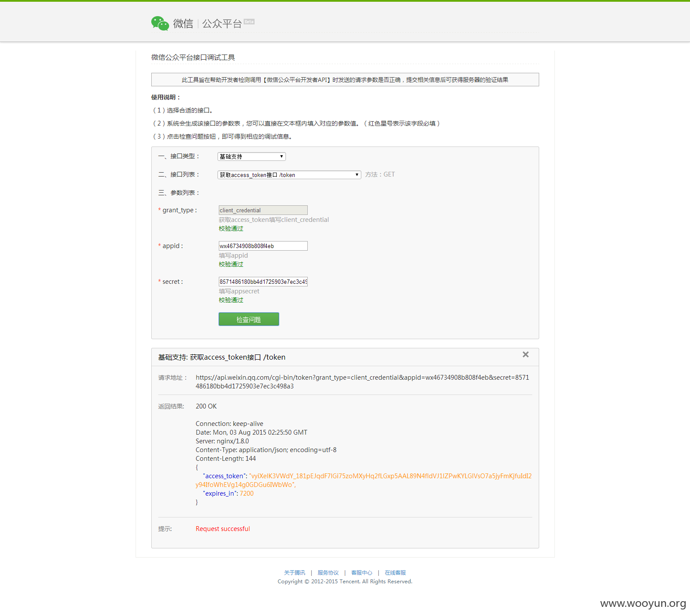Open the interface list dropdown for access_token

[x=289, y=175]
